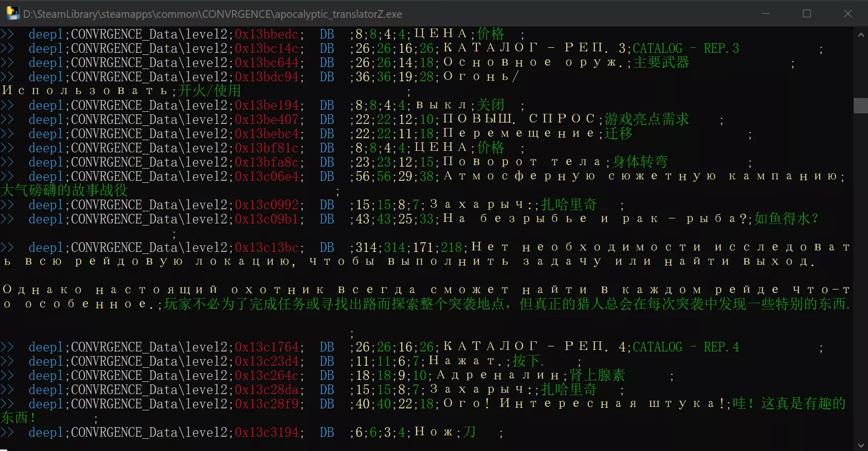
Task: Click "扎哈里奇" in the 0x13c28da row
Action: [569, 390]
